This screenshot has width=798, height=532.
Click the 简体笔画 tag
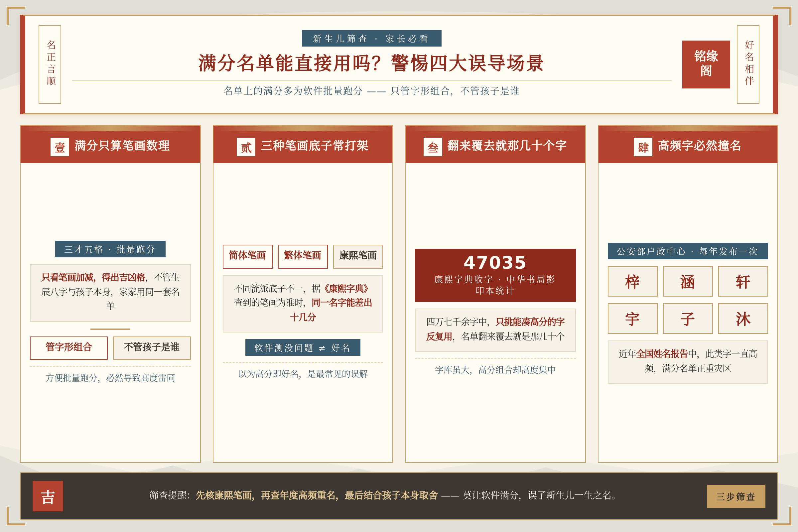point(248,256)
